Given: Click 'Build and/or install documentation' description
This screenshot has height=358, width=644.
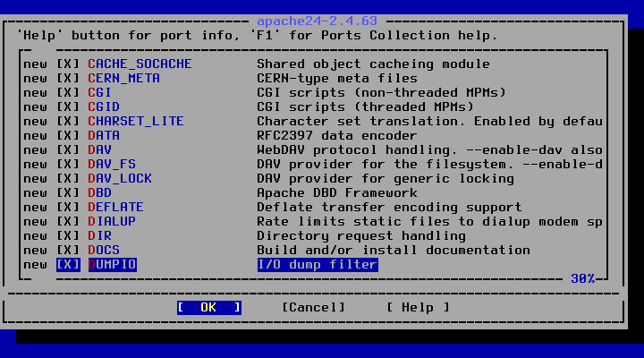Looking at the screenshot, I should tap(394, 251).
